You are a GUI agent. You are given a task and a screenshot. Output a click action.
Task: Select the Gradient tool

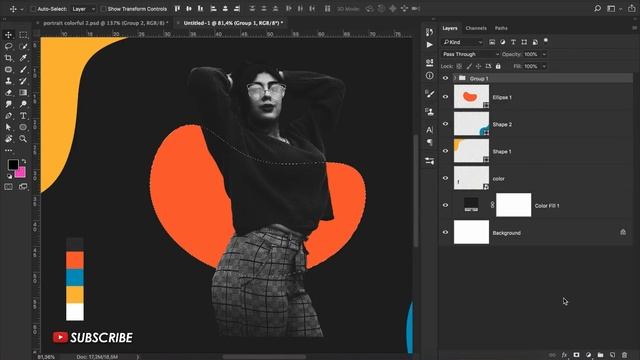[x=23, y=93]
